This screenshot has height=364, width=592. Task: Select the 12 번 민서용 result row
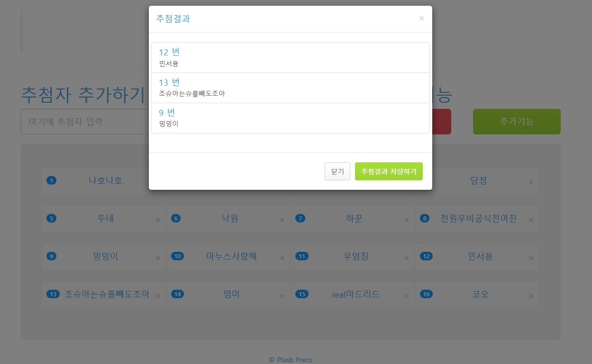[290, 57]
